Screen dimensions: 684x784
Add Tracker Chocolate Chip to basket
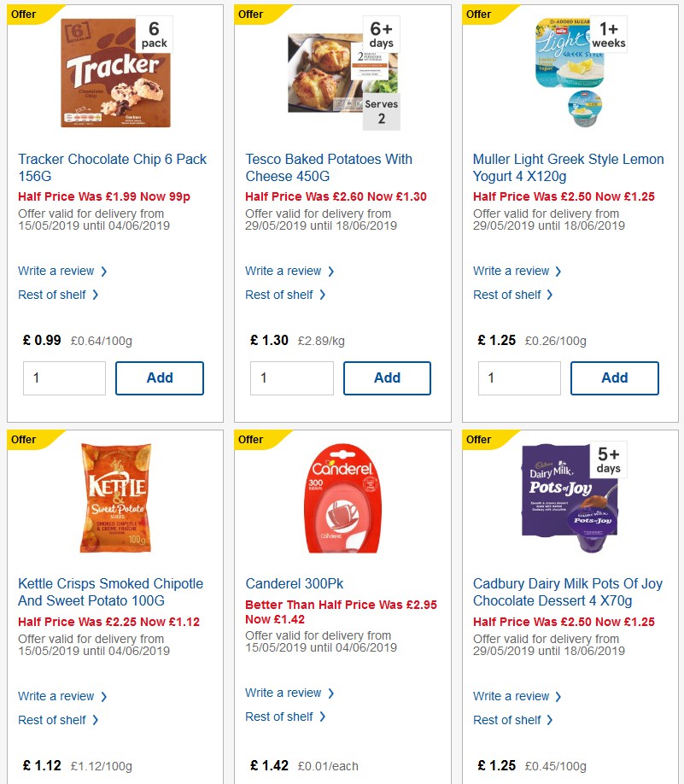159,377
